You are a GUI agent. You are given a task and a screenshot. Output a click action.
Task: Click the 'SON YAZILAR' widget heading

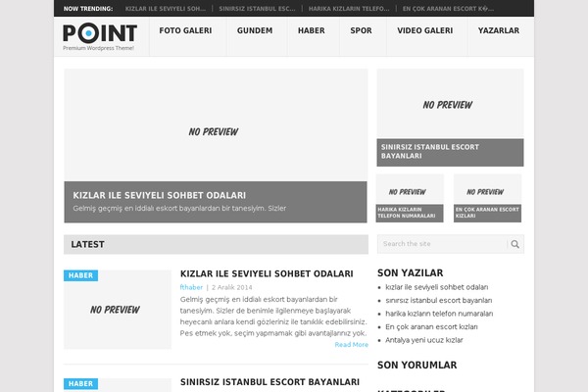click(411, 273)
